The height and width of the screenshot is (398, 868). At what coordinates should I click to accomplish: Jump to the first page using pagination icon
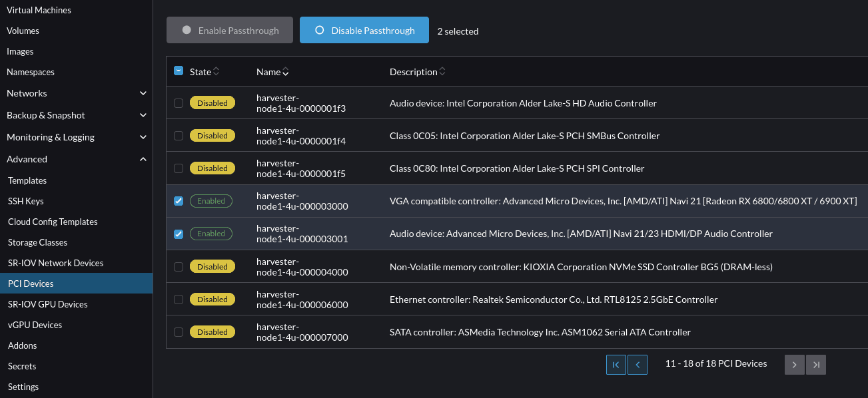click(x=616, y=365)
